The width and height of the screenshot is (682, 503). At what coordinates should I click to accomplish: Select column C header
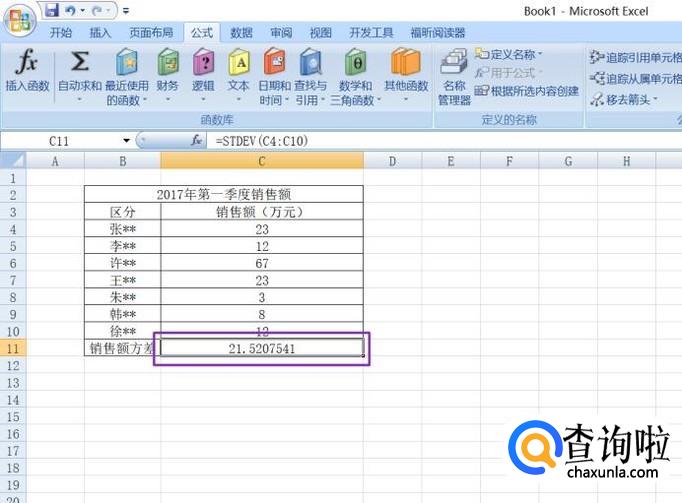coord(262,161)
